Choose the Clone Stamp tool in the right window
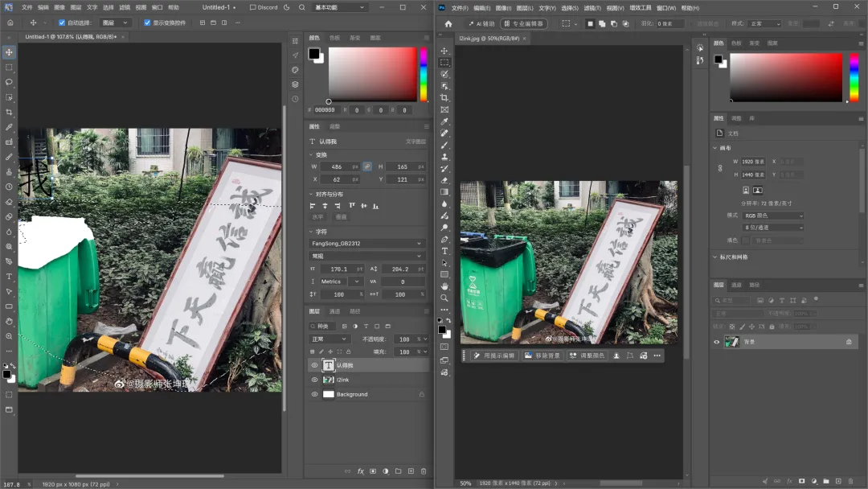 tap(444, 157)
